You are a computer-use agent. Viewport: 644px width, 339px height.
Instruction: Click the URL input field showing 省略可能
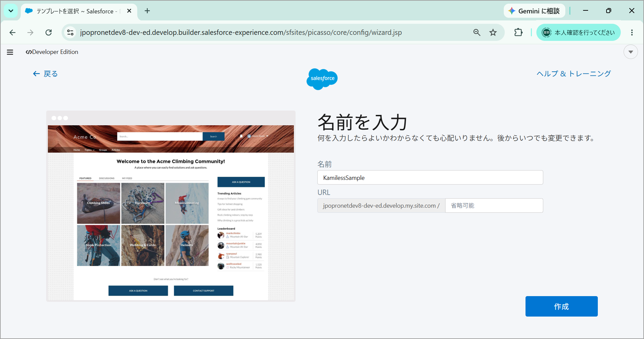(494, 206)
